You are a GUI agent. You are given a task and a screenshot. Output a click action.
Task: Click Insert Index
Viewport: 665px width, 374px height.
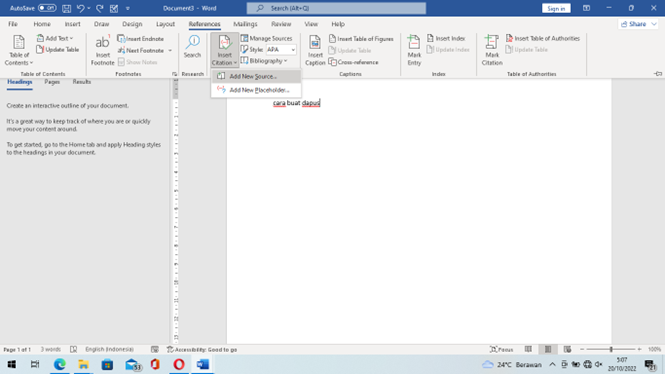coord(446,38)
